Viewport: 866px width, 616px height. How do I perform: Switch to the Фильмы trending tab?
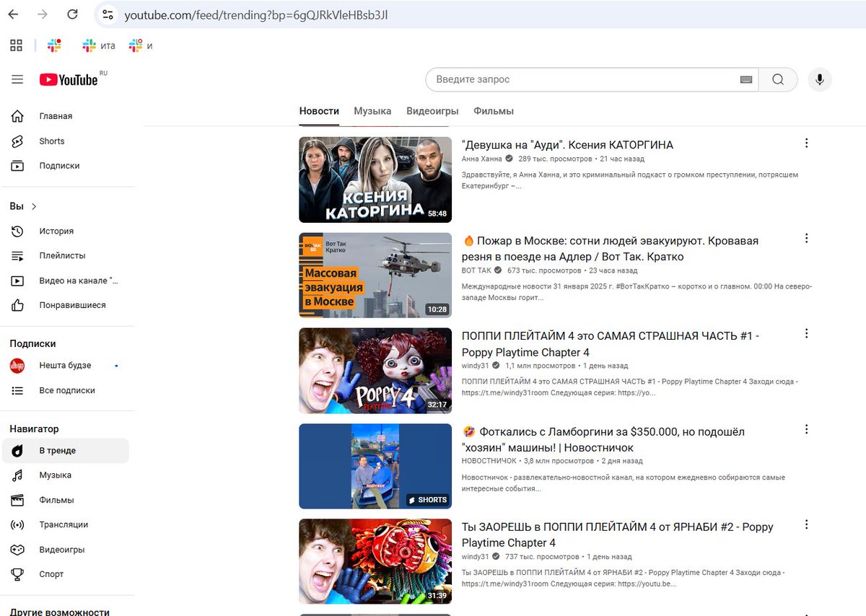click(x=494, y=111)
